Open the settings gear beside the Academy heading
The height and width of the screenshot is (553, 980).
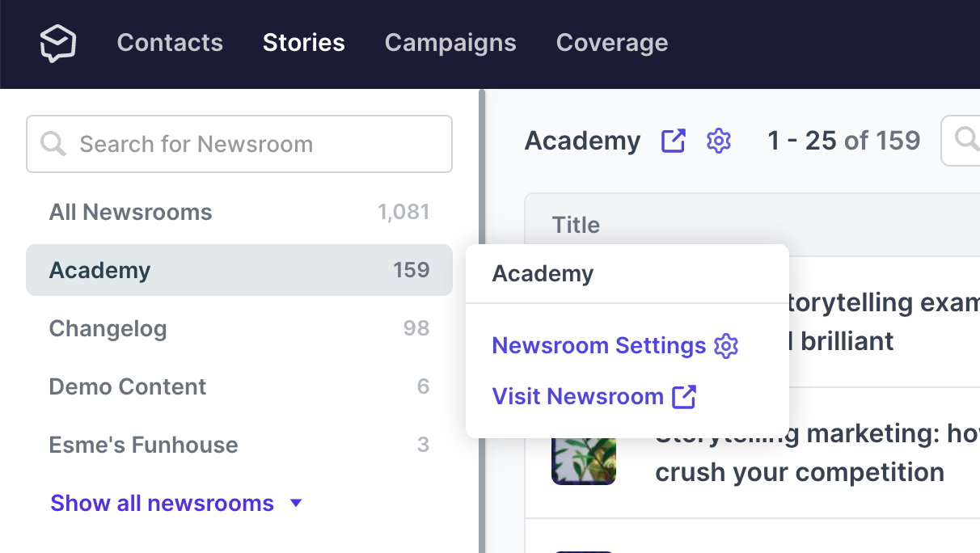pyautogui.click(x=719, y=141)
